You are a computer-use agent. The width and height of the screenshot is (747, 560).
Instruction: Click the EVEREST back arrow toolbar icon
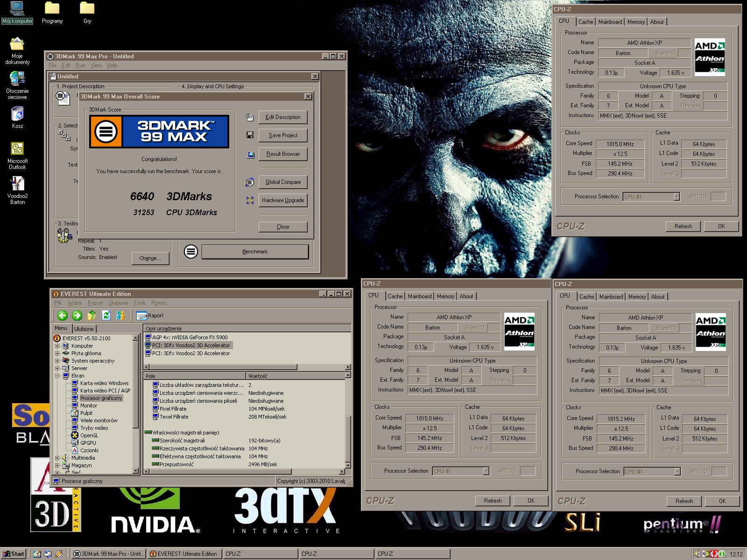click(x=63, y=315)
